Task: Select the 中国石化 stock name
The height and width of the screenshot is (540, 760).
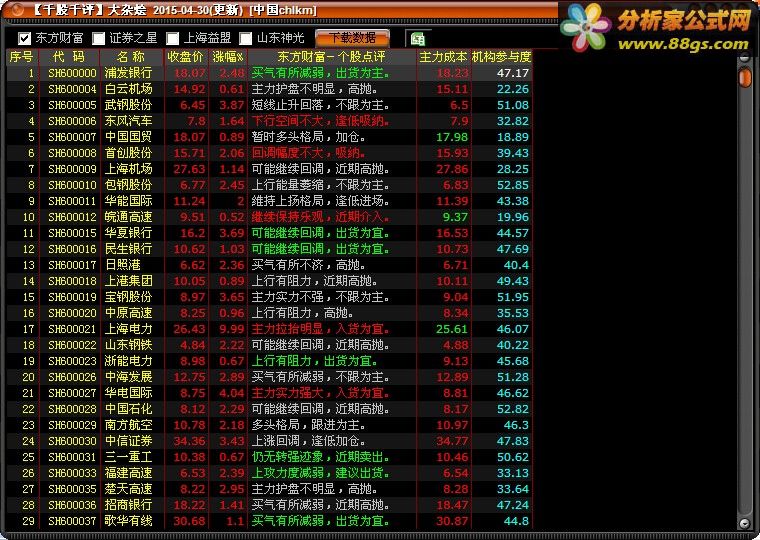Action: 128,409
